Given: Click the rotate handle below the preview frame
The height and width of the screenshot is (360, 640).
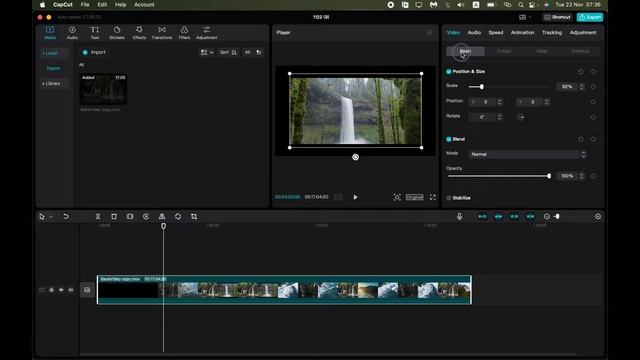Looking at the screenshot, I should [x=356, y=157].
